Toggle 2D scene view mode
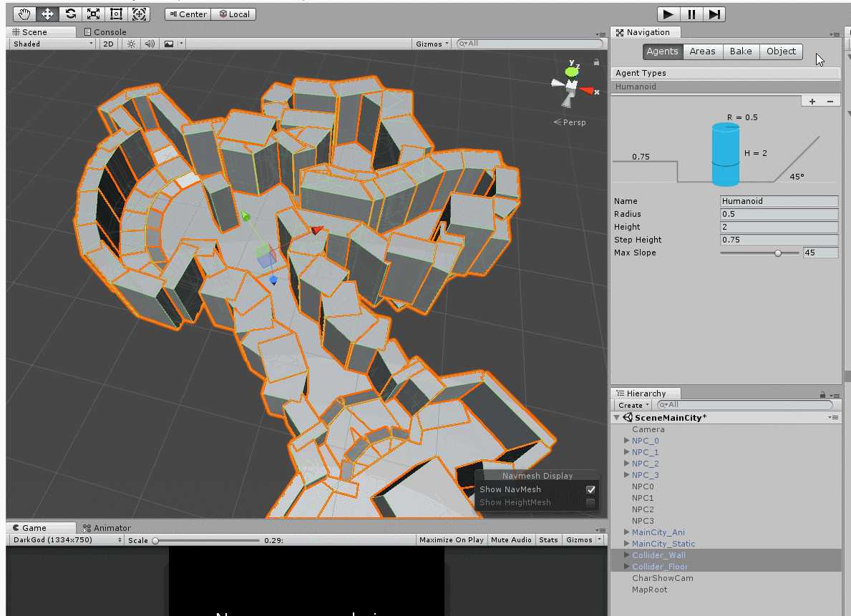Viewport: 851px width, 616px height. [x=109, y=44]
